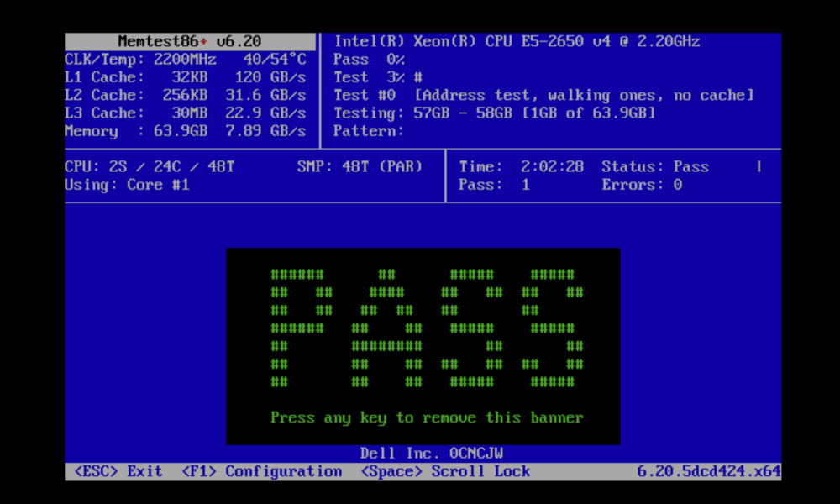Click the Memtest86+ v6.20 title
Image resolution: width=840 pixels, height=504 pixels.
click(190, 41)
